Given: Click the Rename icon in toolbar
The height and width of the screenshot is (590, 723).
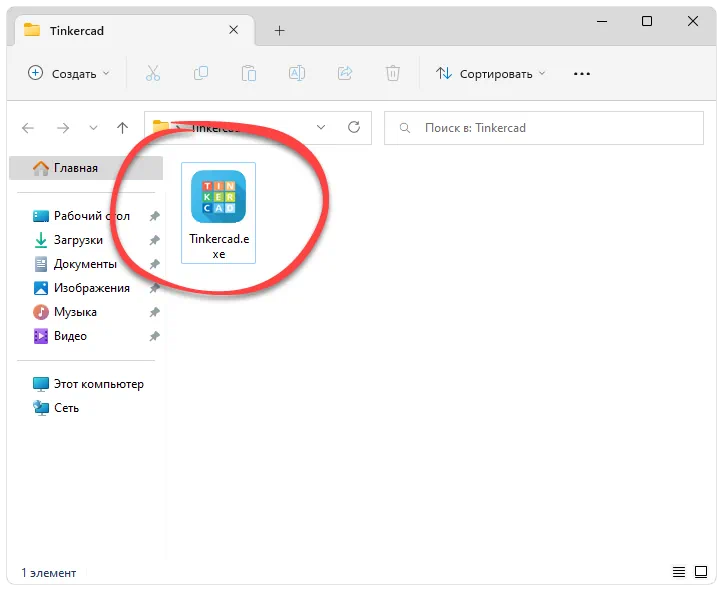Looking at the screenshot, I should click(297, 73).
